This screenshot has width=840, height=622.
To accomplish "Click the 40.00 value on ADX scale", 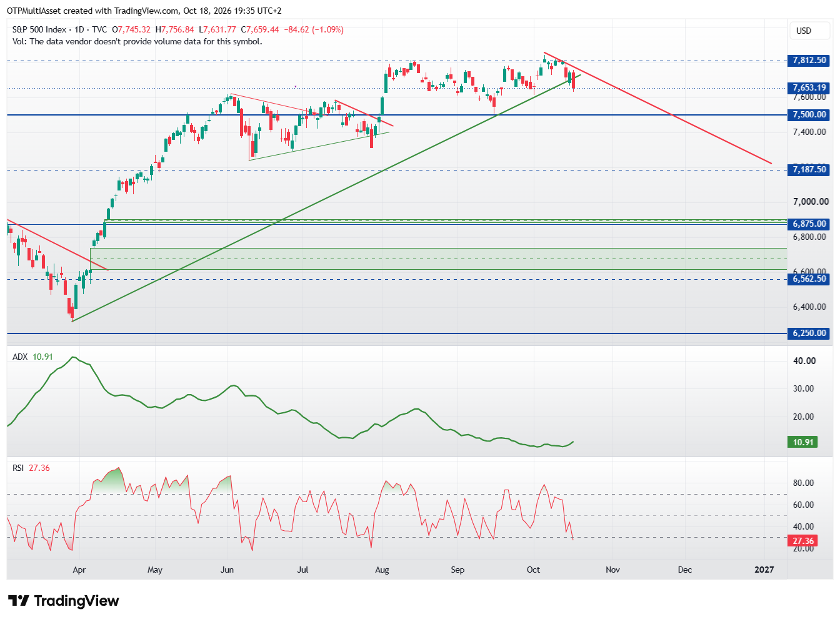I will pos(804,361).
